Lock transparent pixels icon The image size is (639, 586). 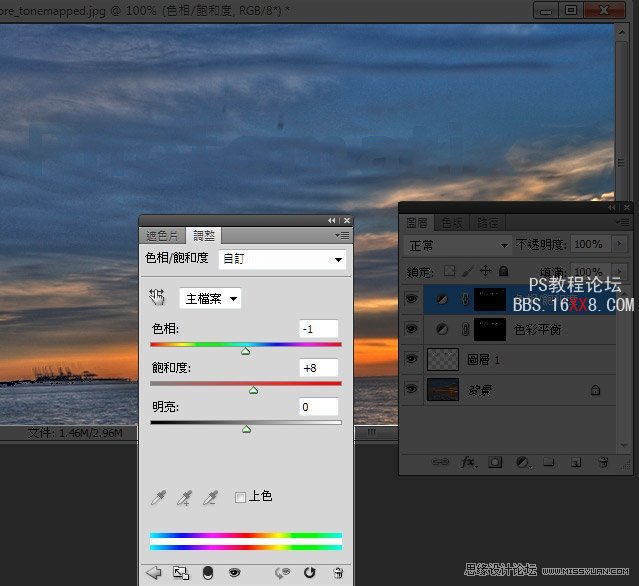[450, 271]
